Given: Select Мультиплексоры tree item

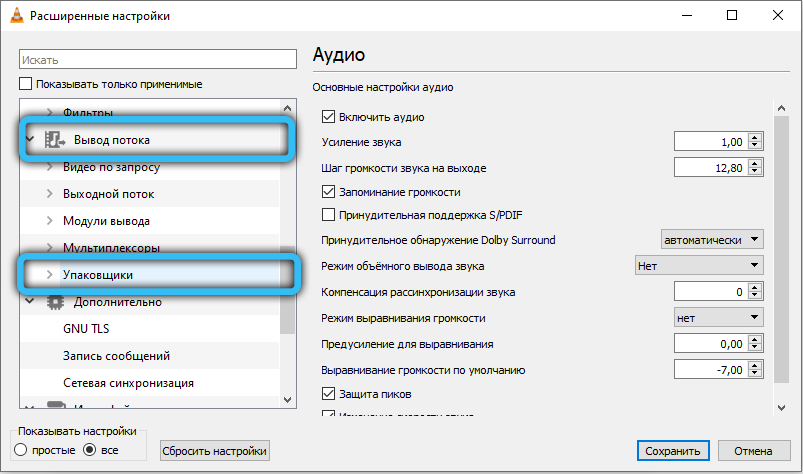Looking at the screenshot, I should click(x=111, y=248).
